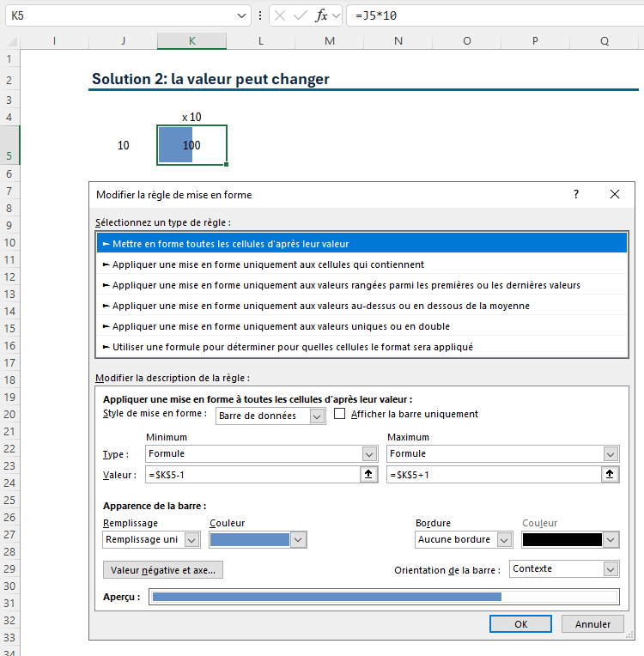
Task: Click the 'Valeur négative et axe...' button
Action: 162,569
